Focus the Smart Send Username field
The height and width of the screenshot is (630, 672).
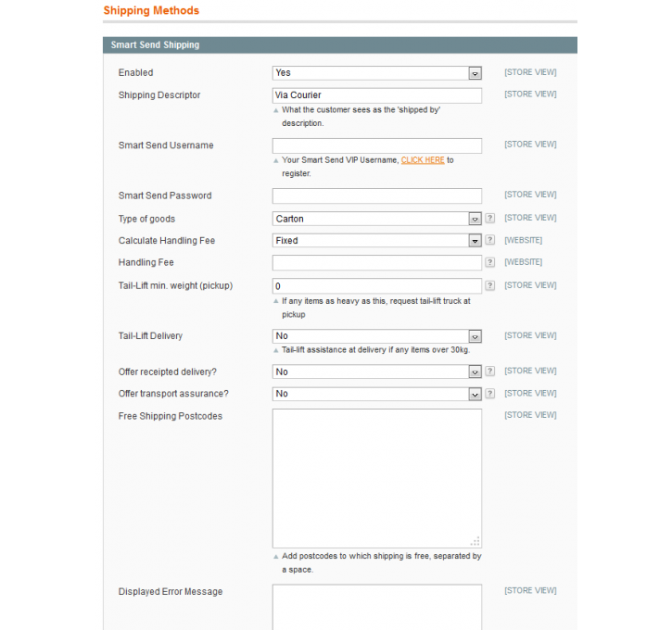pos(376,145)
